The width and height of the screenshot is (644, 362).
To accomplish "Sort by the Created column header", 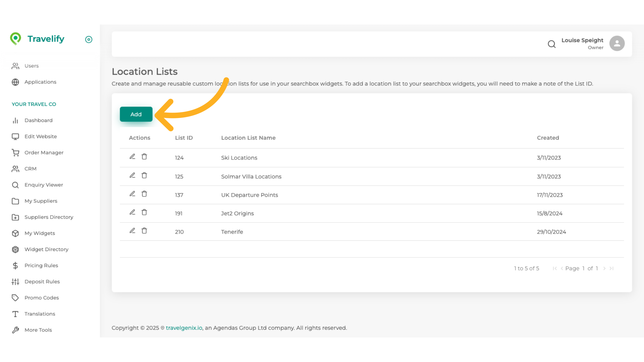I will (x=548, y=138).
